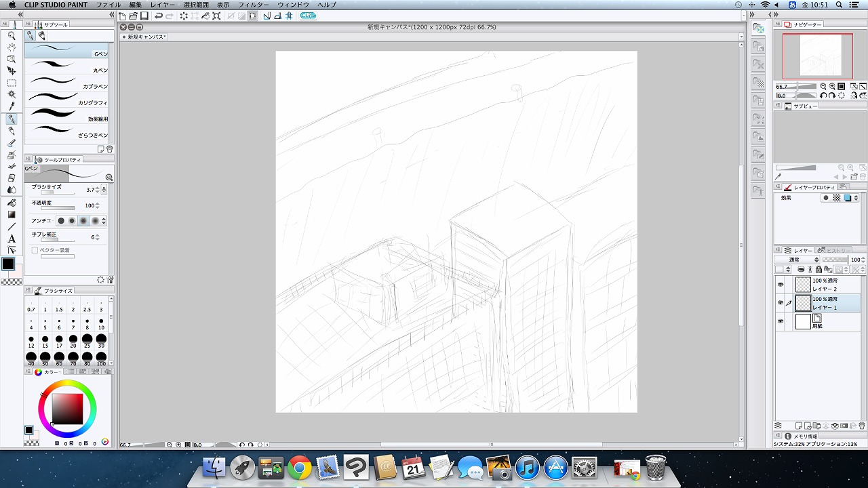Screen dimensions: 868x488
Task: Open the フィルター menu
Action: point(254,5)
